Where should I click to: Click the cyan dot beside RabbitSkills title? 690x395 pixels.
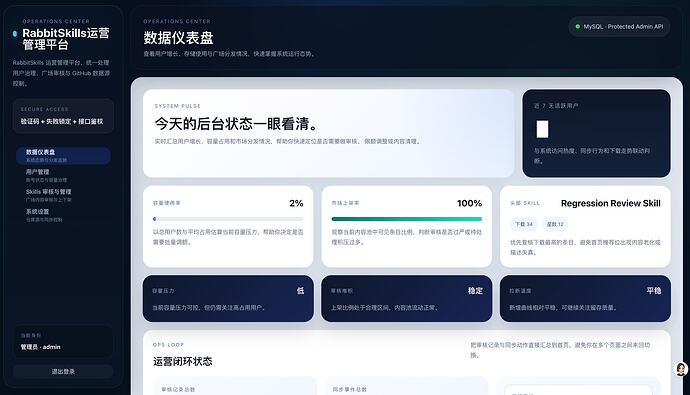point(15,33)
